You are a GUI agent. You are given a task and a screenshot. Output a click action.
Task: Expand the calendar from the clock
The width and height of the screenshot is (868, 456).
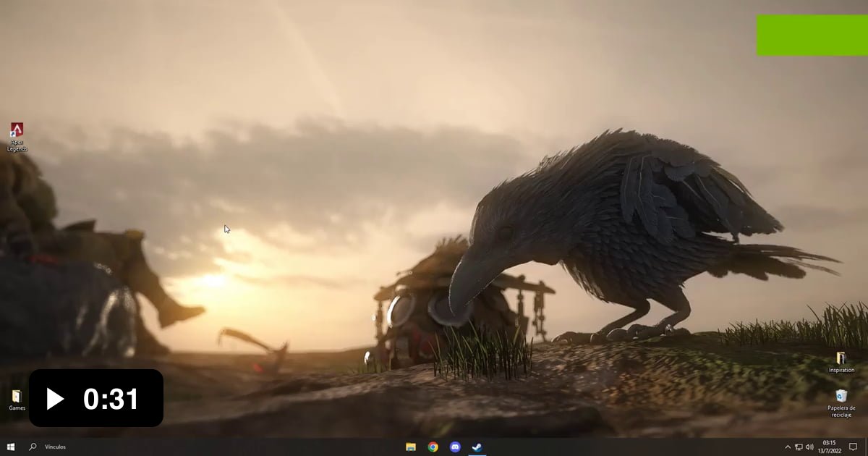coord(829,446)
